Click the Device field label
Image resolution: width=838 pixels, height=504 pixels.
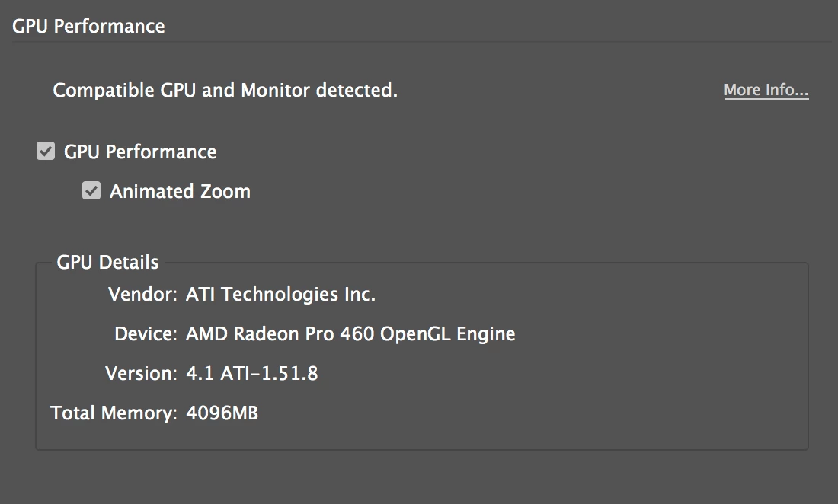(x=146, y=333)
